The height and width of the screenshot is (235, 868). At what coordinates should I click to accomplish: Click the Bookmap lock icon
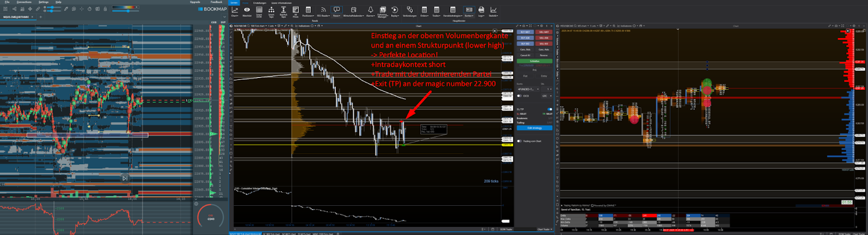point(105,9)
